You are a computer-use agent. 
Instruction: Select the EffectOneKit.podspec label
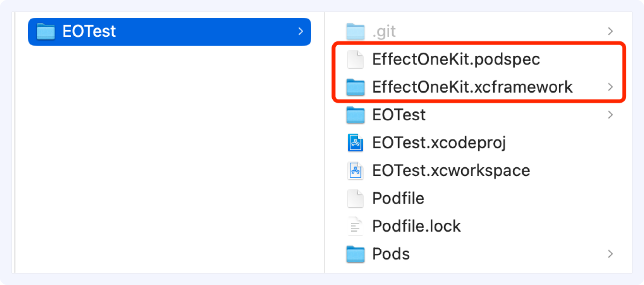click(x=456, y=60)
